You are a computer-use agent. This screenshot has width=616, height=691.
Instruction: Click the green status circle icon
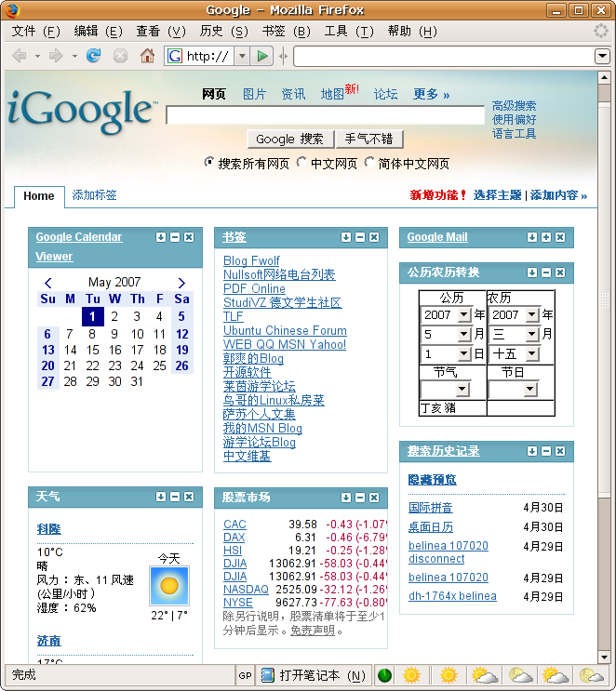(384, 675)
